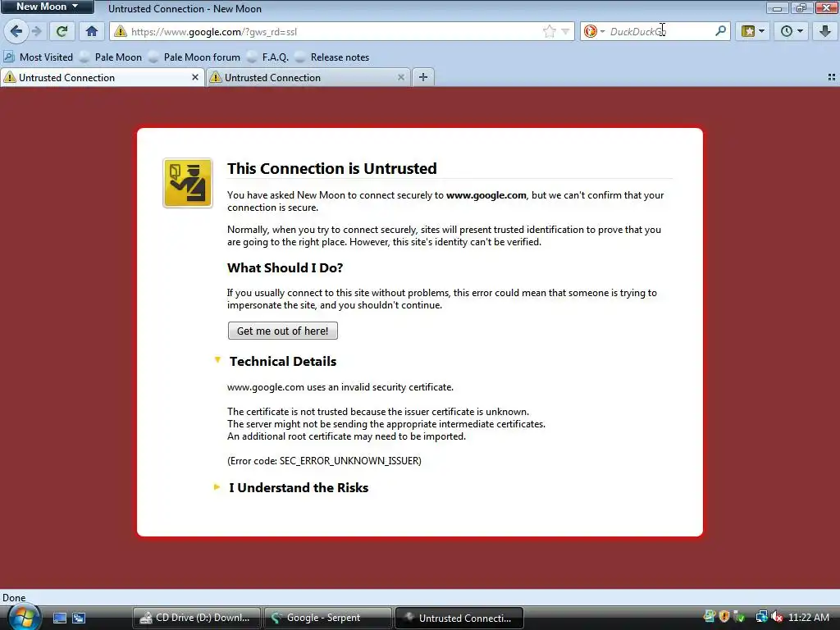This screenshot has height=630, width=840.
Task: Open the Pale Moon bookmark
Action: coord(111,57)
